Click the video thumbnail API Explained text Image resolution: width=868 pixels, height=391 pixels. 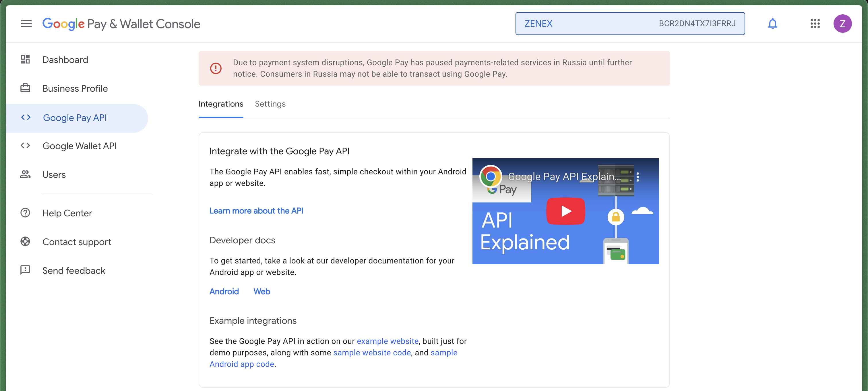tap(525, 232)
